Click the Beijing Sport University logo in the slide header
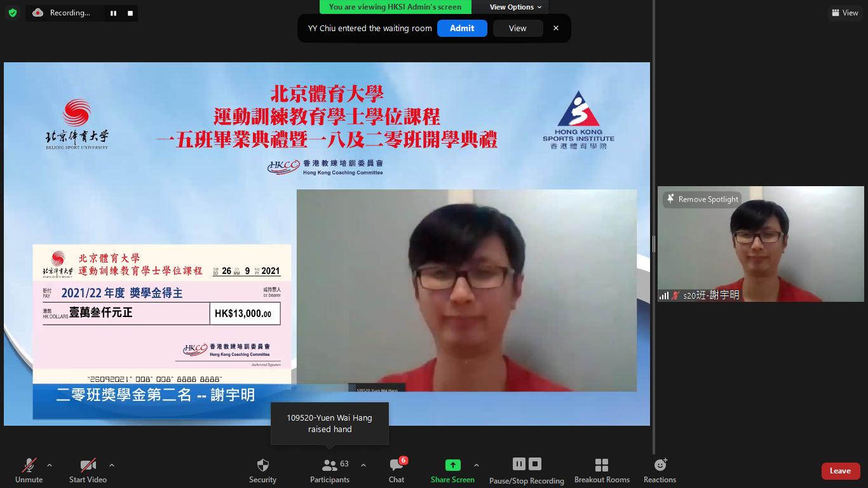Screen dimensions: 868x488 [77, 124]
